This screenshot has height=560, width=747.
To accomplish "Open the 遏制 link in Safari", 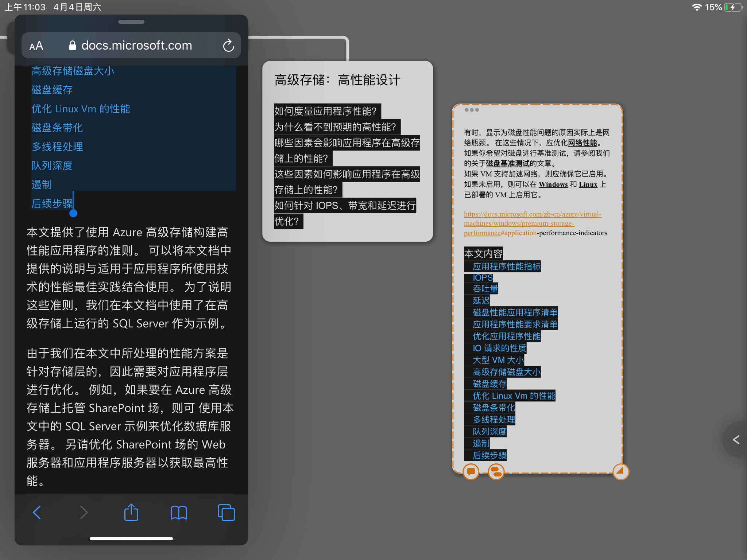I will (x=42, y=184).
